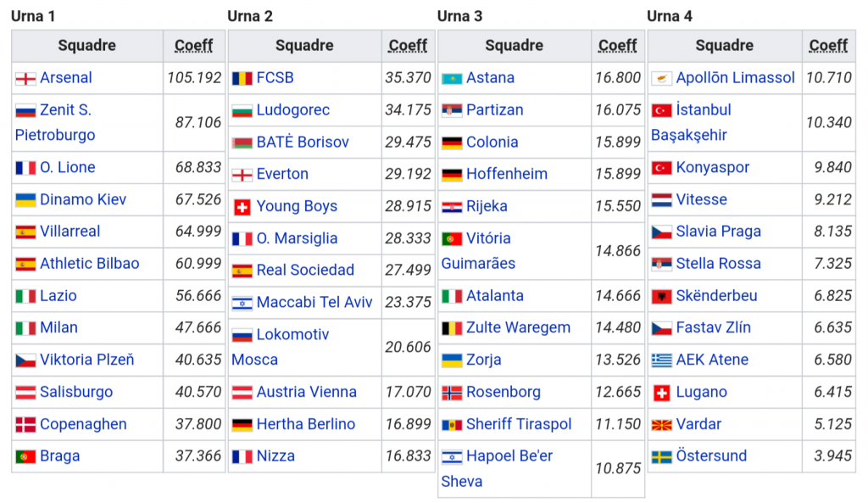Follow the Atalanta link in Urna 3
Image resolution: width=868 pixels, height=503 pixels.
(494, 296)
